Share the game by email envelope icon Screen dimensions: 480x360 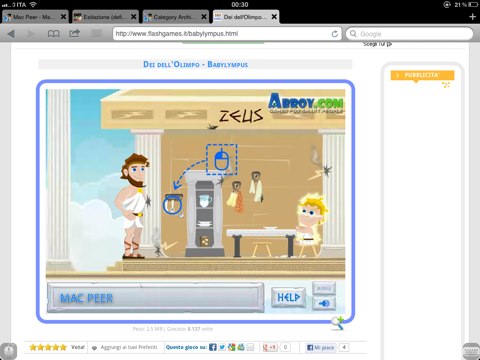(250, 347)
